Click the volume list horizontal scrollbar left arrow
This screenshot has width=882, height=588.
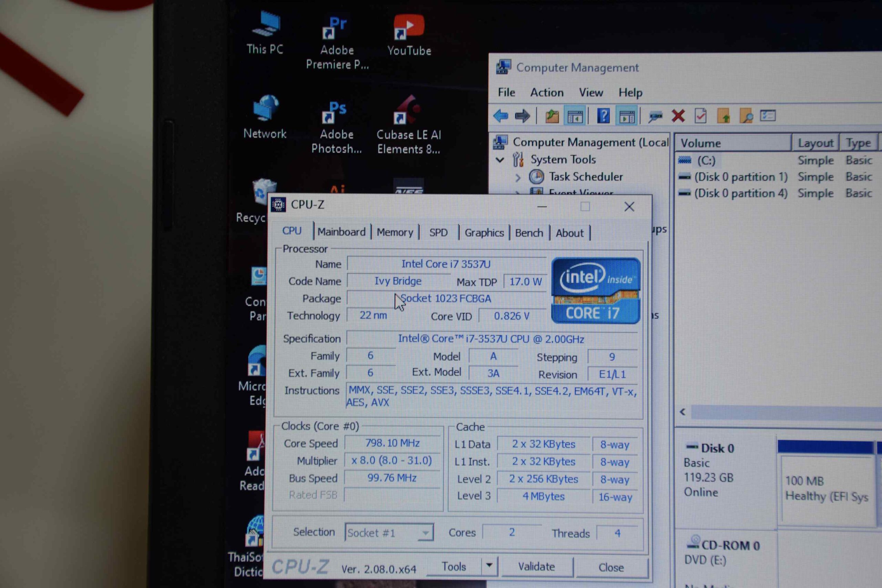[683, 412]
